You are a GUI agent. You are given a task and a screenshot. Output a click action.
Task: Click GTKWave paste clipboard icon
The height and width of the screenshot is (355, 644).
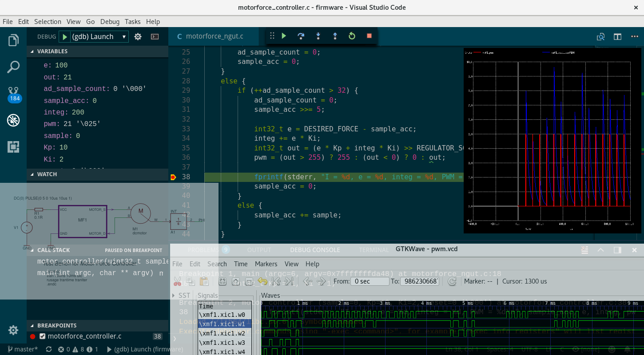click(204, 281)
